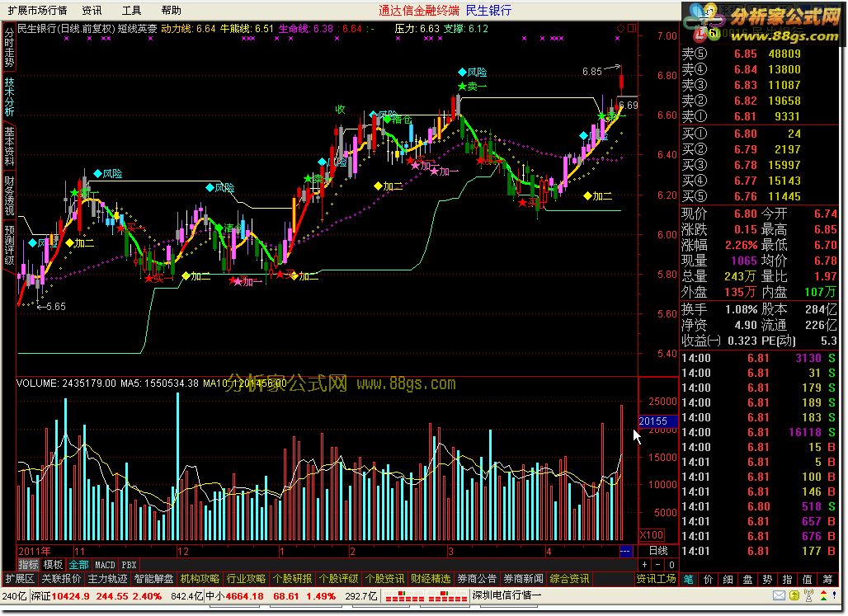Select the 值 tab in quote panel
The width and height of the screenshot is (848, 616).
[x=808, y=579]
